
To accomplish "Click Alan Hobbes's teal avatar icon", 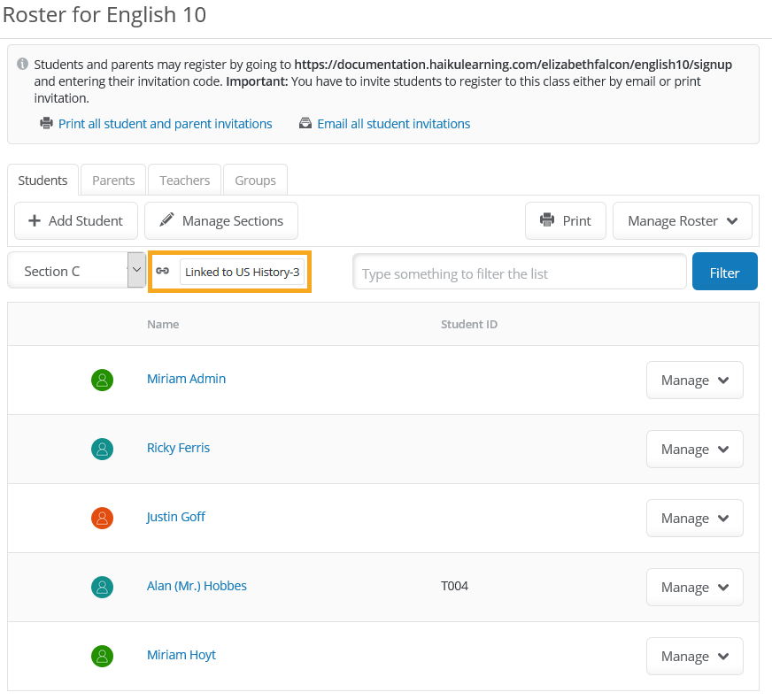I will point(103,587).
